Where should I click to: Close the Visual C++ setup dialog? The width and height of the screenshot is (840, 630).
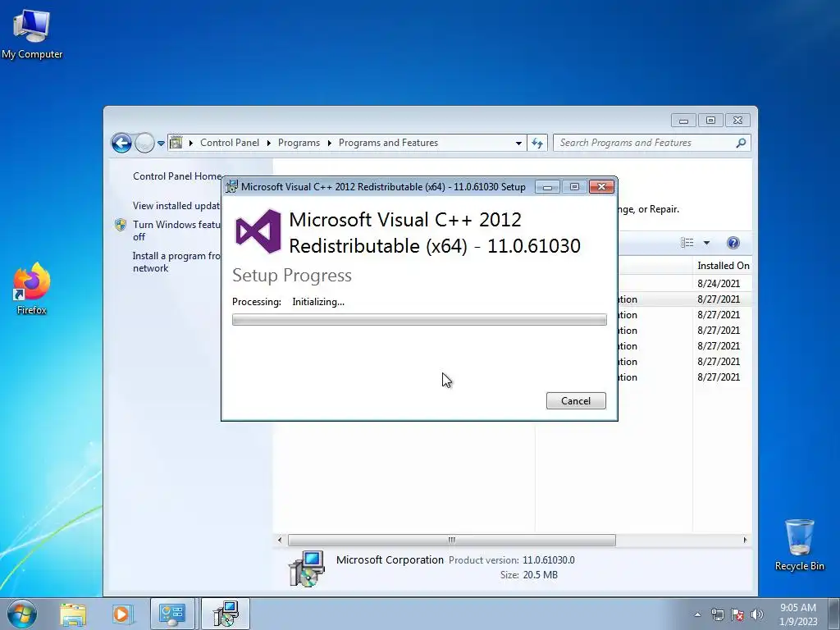[601, 186]
